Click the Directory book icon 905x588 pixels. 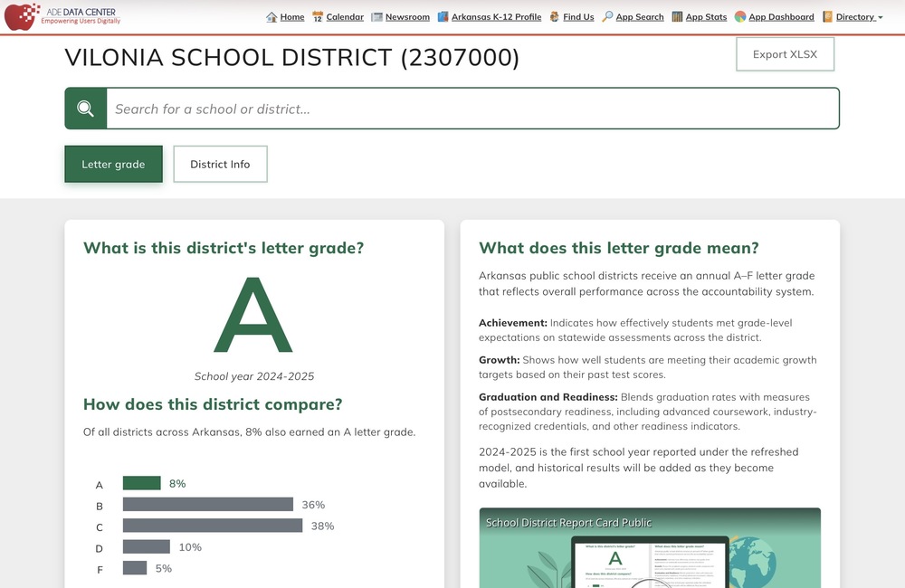[x=827, y=16]
